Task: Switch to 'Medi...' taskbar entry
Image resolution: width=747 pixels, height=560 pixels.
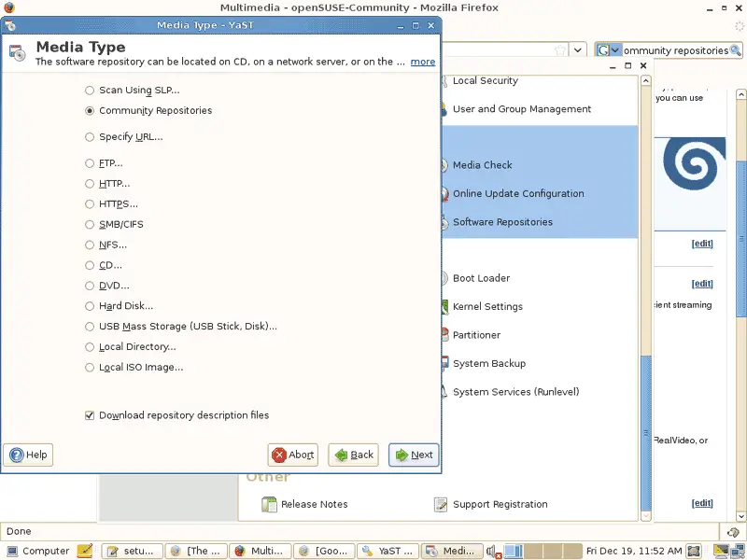Action: tap(452, 551)
